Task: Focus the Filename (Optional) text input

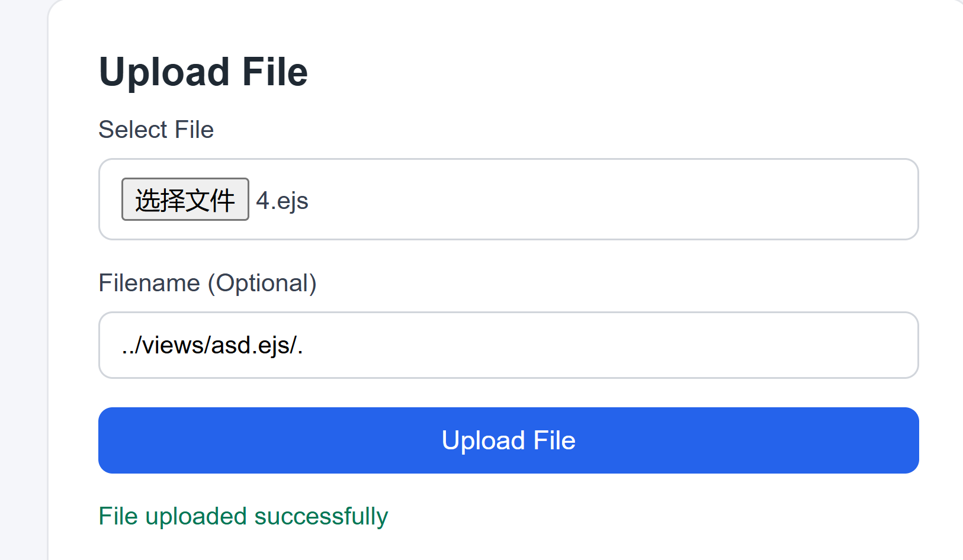Action: [508, 345]
